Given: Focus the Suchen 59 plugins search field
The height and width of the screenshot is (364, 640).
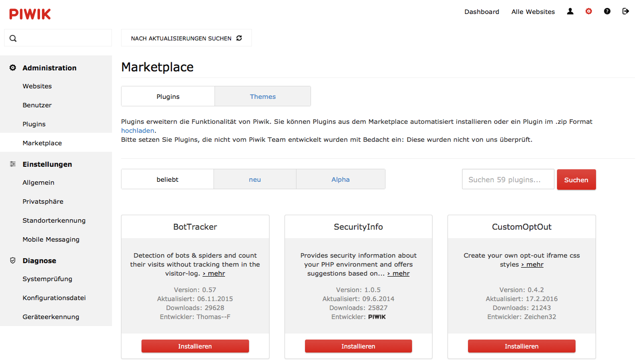Looking at the screenshot, I should [508, 179].
